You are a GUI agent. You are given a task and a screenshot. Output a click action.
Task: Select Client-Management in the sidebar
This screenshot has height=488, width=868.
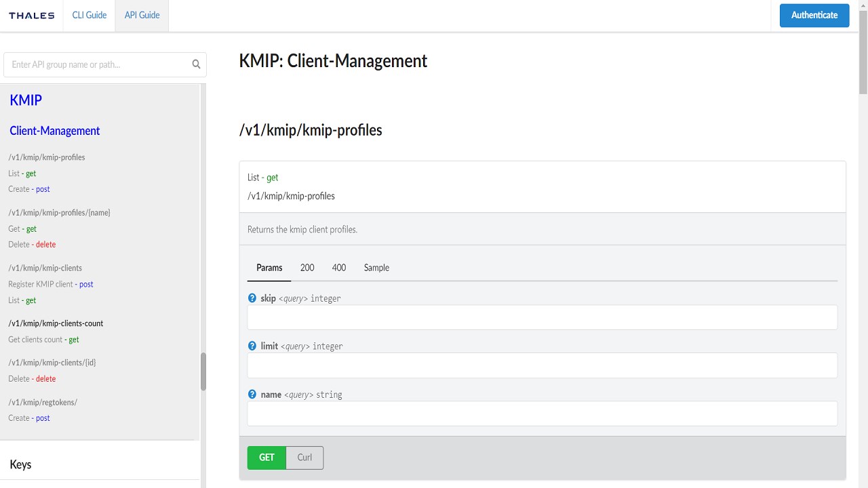[x=55, y=131]
